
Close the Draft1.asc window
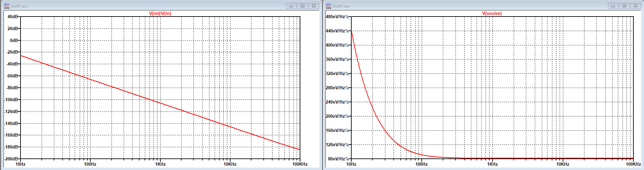314,6
